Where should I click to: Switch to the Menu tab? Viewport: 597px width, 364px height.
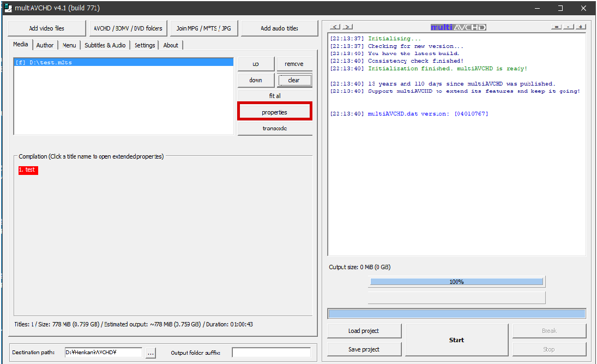coord(69,45)
